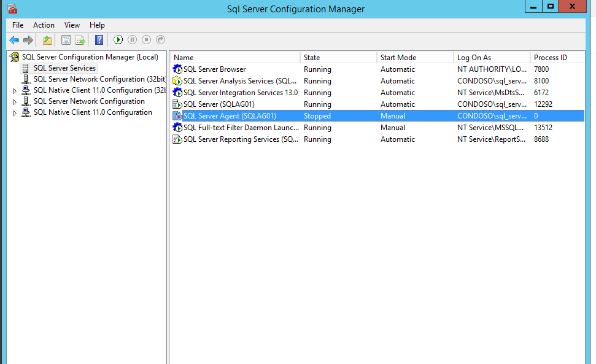
Task: Click the SQL Server Services tree icon
Action: [25, 68]
